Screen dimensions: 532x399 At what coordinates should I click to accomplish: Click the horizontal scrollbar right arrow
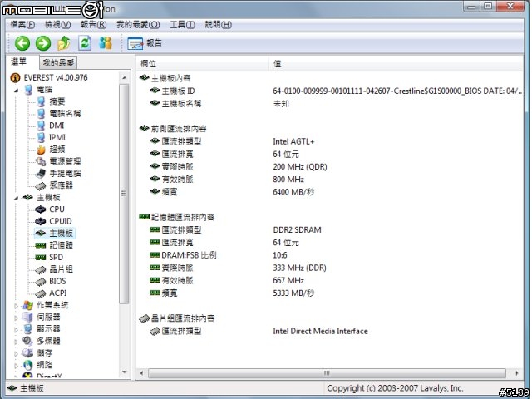pos(517,373)
